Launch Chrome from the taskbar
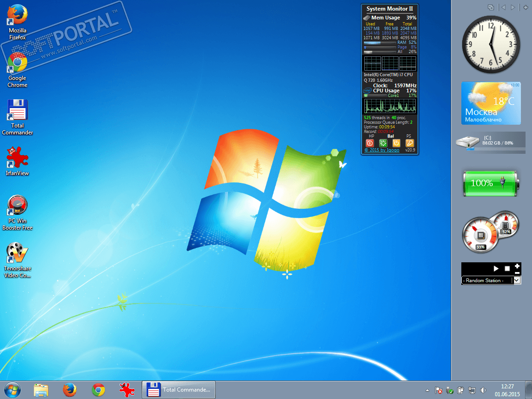Viewport: 532px width, 399px height. pyautogui.click(x=98, y=390)
